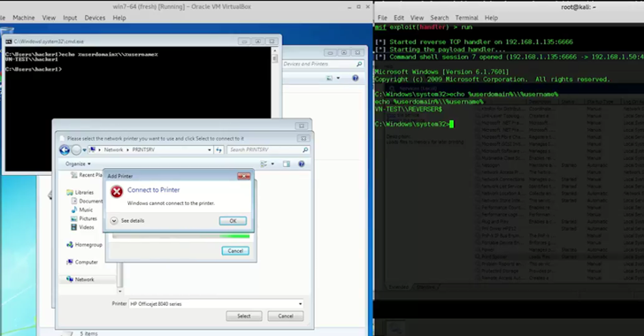Open the Printer name combo box dropdown
The width and height of the screenshot is (644, 336).
(300, 304)
